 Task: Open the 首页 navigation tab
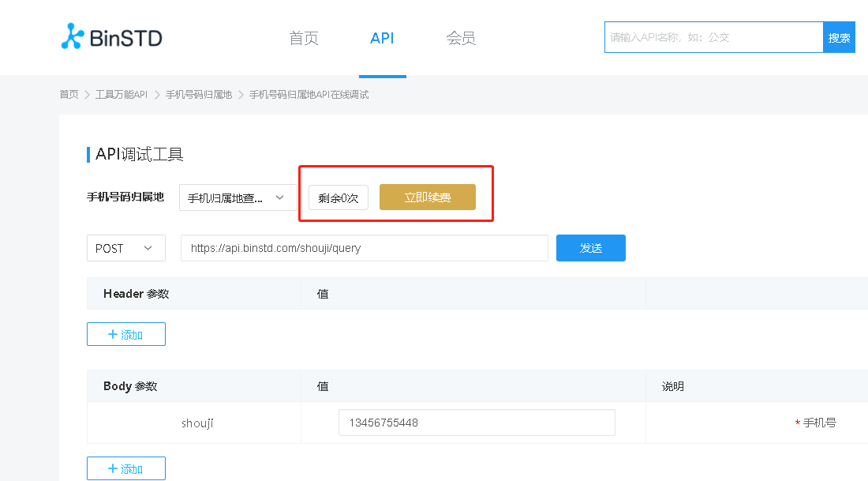click(304, 38)
